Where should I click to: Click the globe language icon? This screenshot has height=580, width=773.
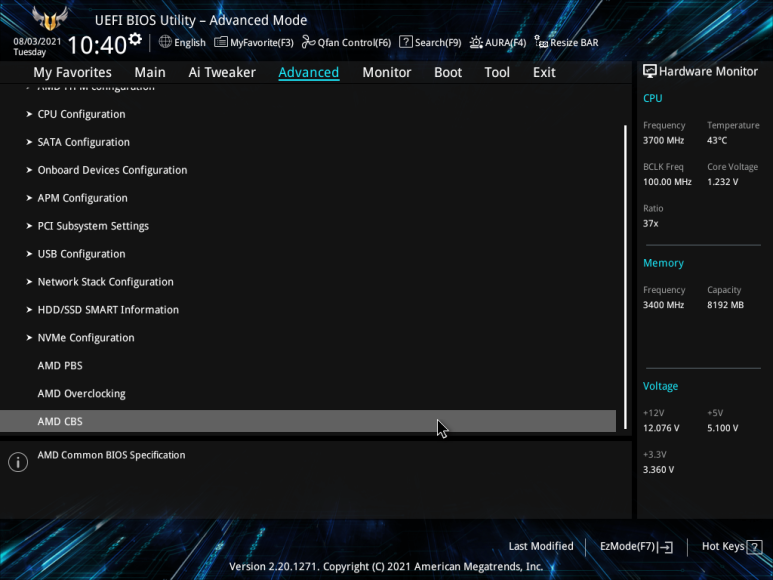click(x=165, y=42)
